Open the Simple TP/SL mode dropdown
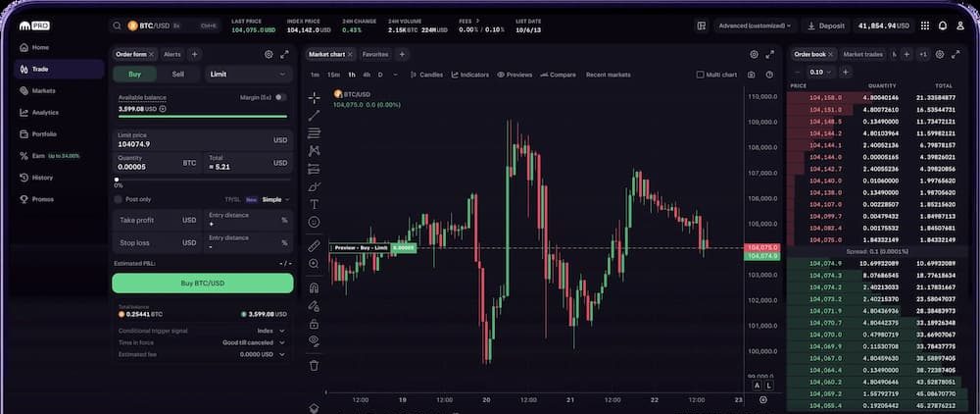This screenshot has height=414, width=980. pyautogui.click(x=275, y=199)
